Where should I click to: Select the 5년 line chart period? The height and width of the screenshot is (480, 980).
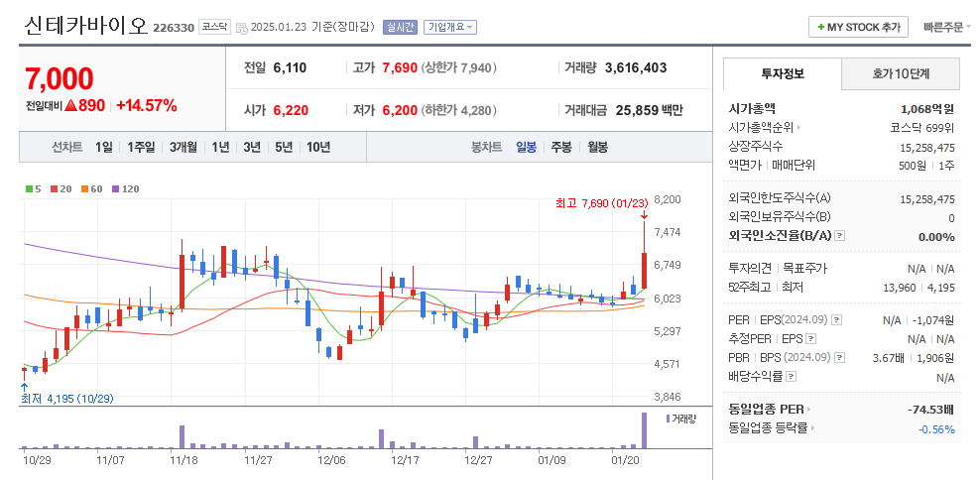click(x=283, y=148)
